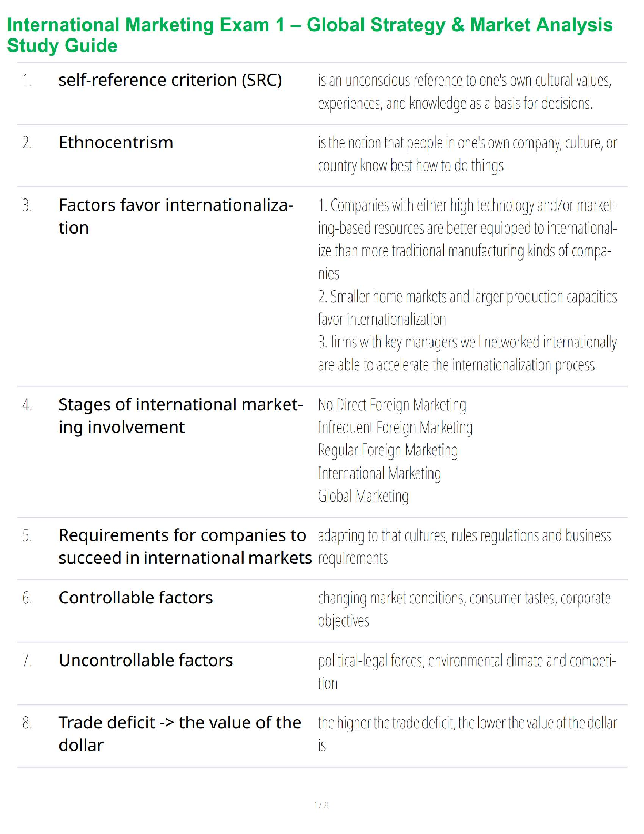Click the row number 4 in the list

pos(27,405)
